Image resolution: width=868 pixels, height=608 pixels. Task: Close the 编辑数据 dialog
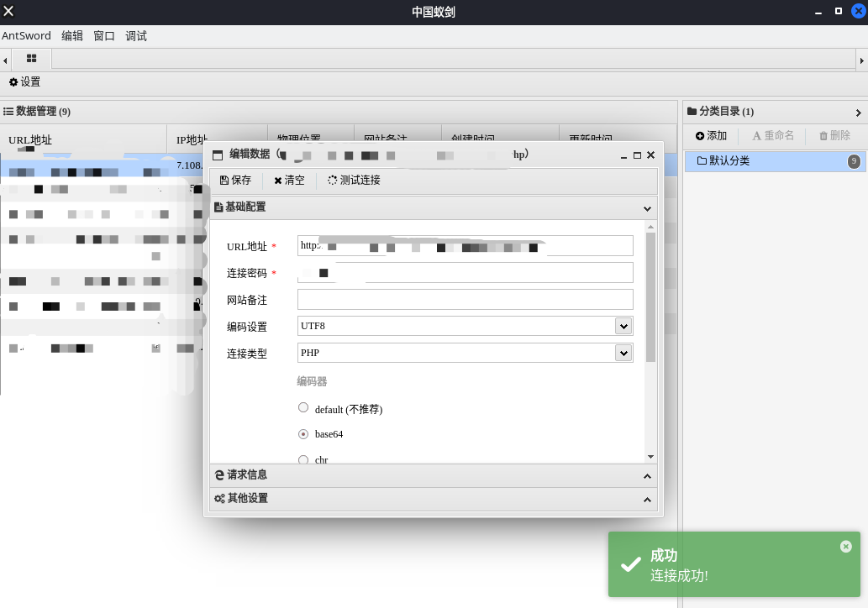651,155
